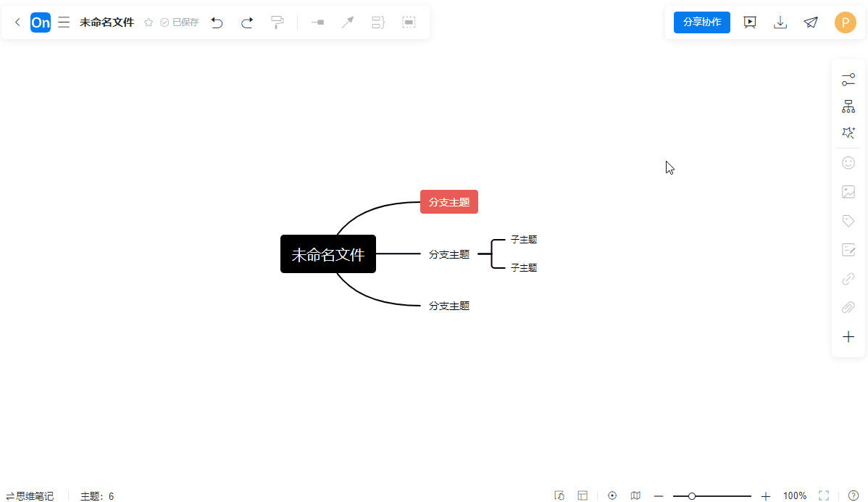Viewport: 868px width, 502px height.
Task: Open the hamburger main menu
Action: 64,22
